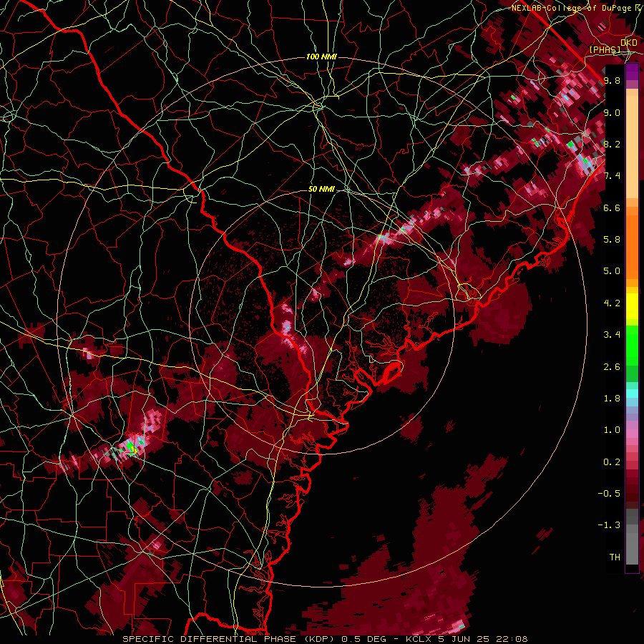This screenshot has height=644, width=644.
Task: Click the 50 NMI range ring label
Action: point(321,190)
